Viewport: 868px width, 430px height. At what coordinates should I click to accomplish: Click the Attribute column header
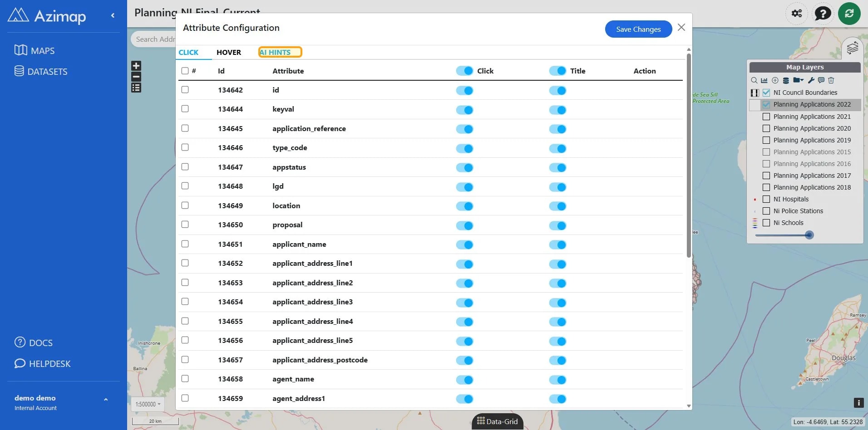coord(288,71)
